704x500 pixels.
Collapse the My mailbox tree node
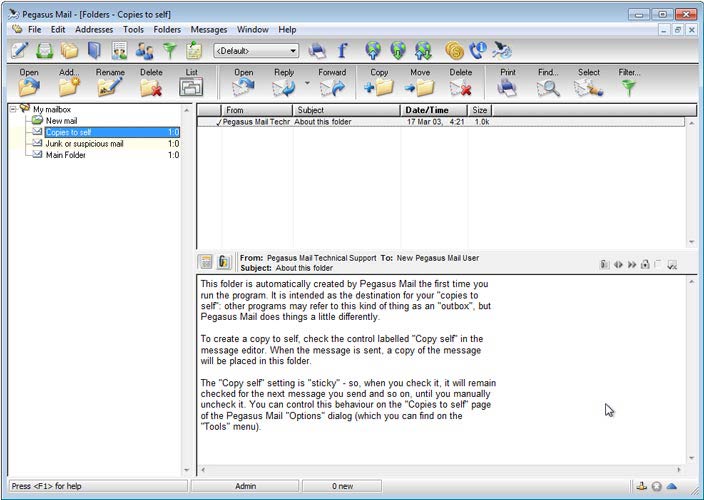coord(11,108)
